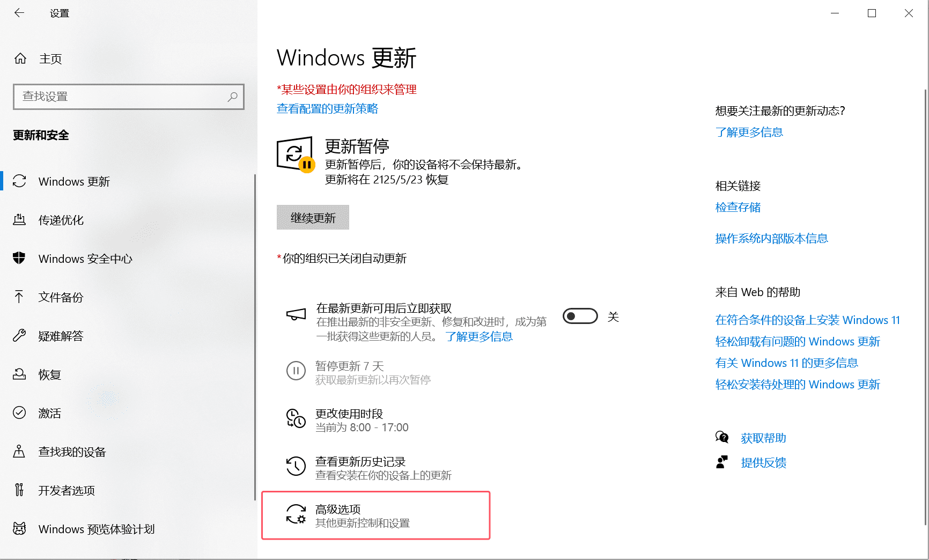Open 在符合条件的设备上安装 Windows 11 link
Viewport: 929px width, 560px height.
point(807,320)
